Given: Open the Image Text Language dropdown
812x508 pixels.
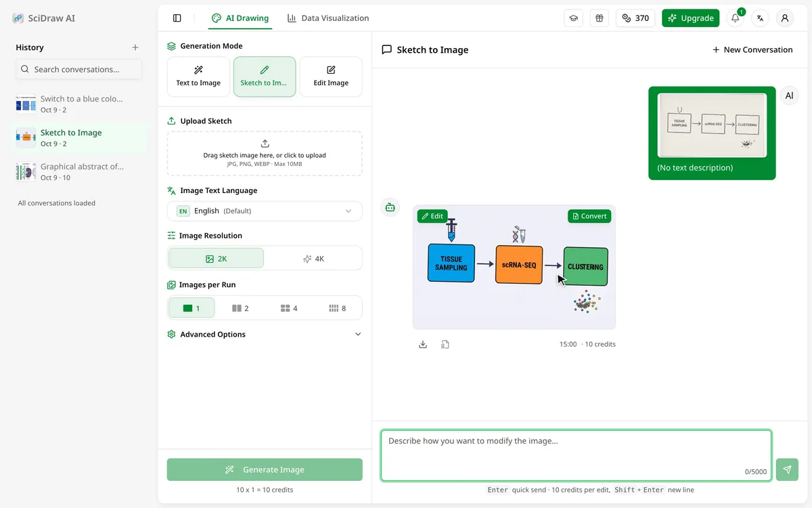Looking at the screenshot, I should (265, 211).
